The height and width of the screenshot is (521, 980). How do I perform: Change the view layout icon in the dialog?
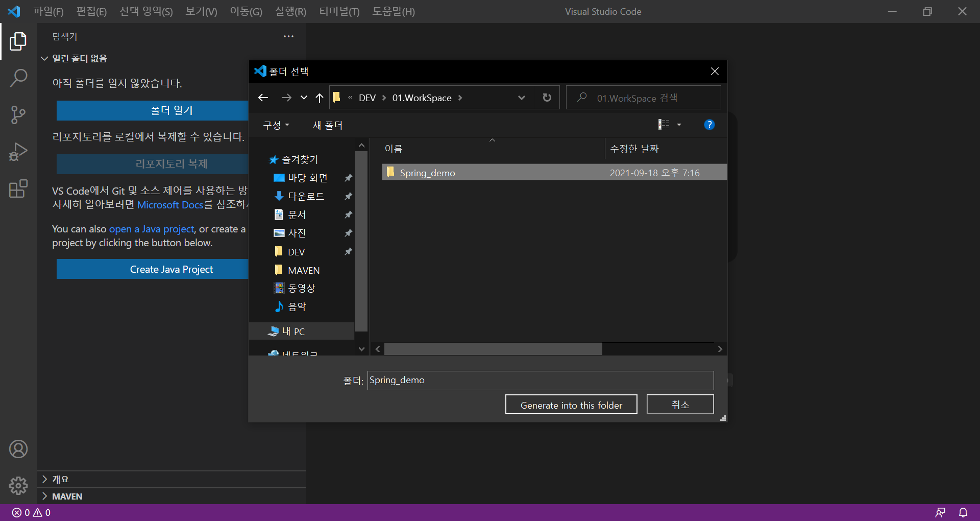click(664, 125)
